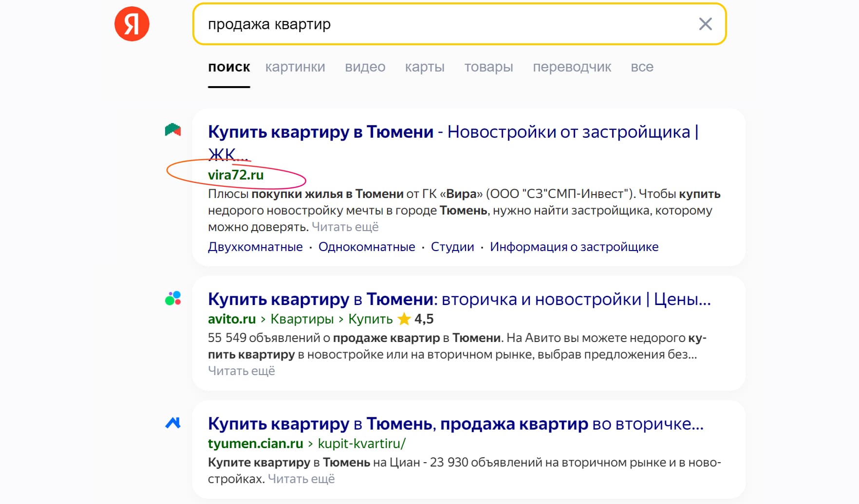The width and height of the screenshot is (859, 504).
Task: Switch to the картинки tab
Action: pyautogui.click(x=296, y=67)
